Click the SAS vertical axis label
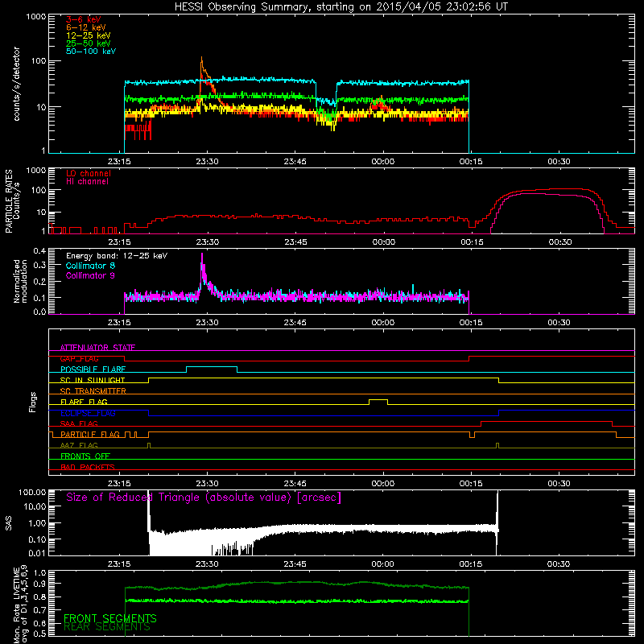Image resolution: width=644 pixels, height=644 pixels. pos(8,523)
